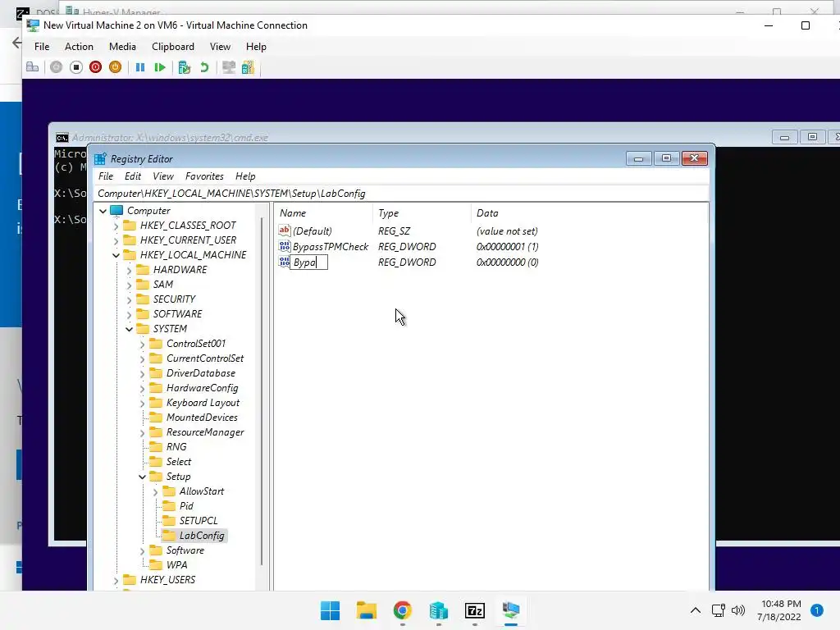Expand the SECURITY key
This screenshot has height=630, width=840.
point(129,299)
